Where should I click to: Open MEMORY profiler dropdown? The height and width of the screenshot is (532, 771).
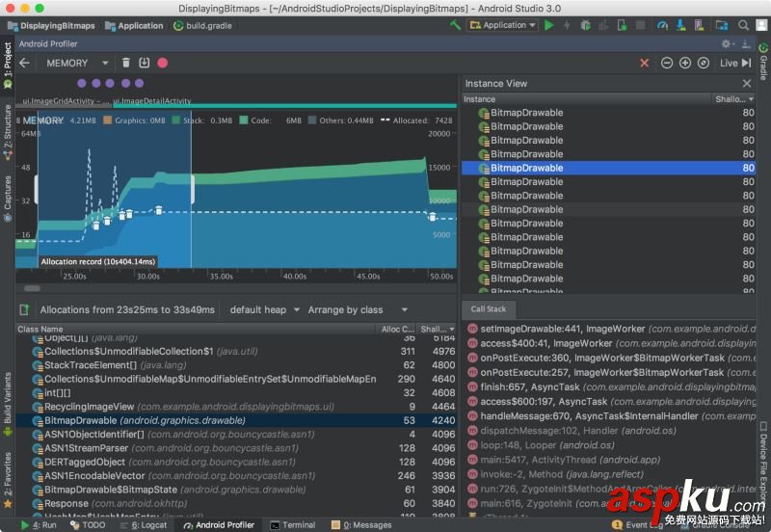(x=77, y=63)
